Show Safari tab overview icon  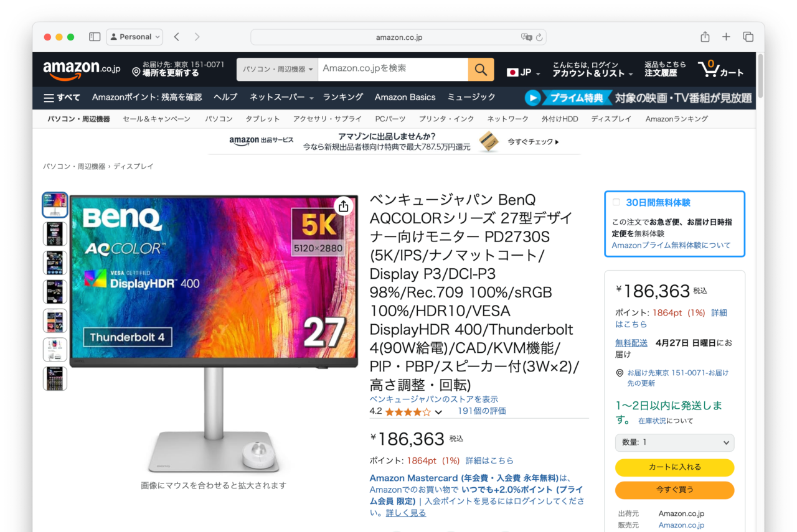[748, 37]
